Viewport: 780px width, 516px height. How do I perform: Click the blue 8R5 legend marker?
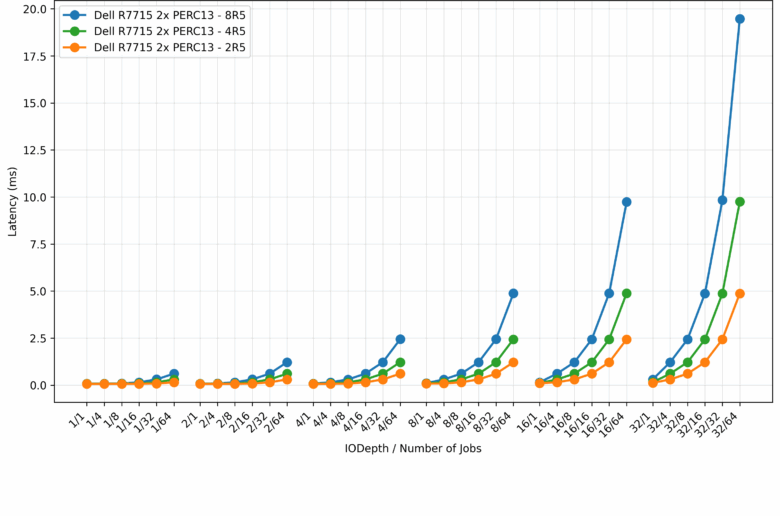[x=74, y=15]
